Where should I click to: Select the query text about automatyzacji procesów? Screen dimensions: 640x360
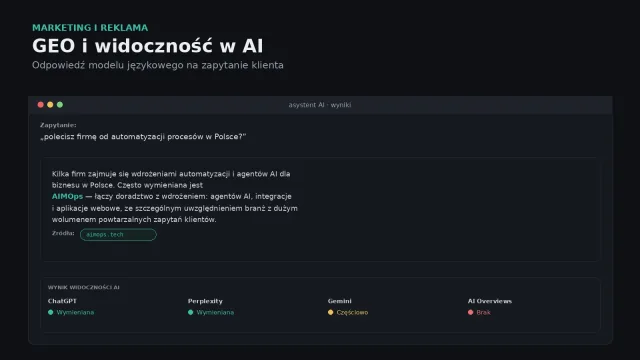(x=143, y=137)
